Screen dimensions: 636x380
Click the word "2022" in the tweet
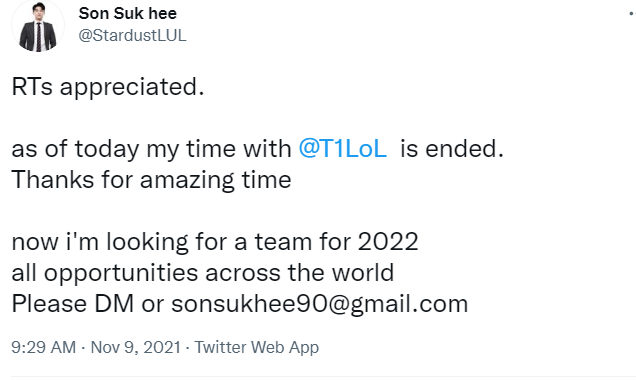click(388, 242)
